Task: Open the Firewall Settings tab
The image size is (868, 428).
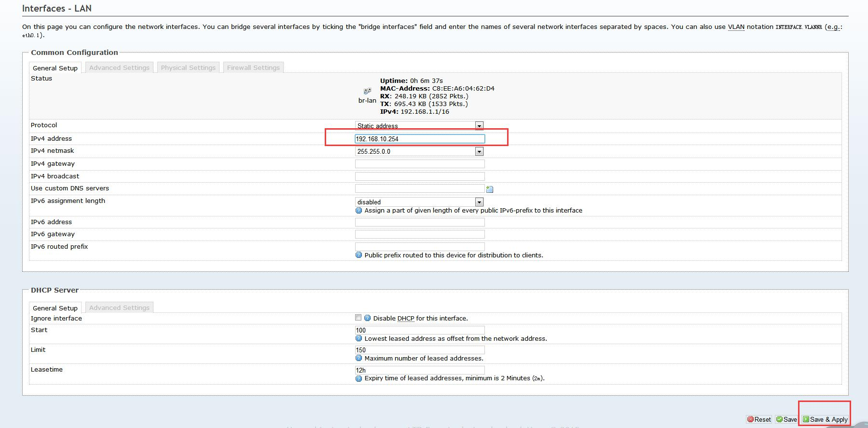Action: point(253,68)
